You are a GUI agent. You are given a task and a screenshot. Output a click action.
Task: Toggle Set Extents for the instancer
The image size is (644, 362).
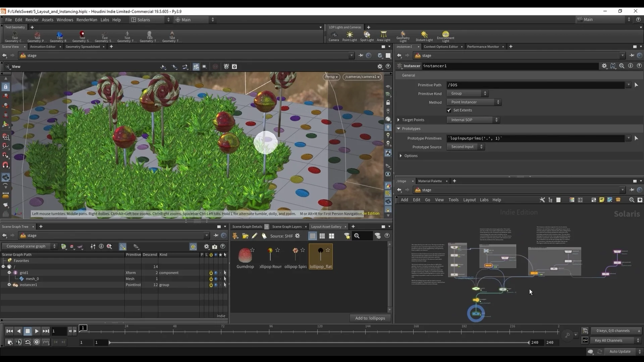[449, 110]
